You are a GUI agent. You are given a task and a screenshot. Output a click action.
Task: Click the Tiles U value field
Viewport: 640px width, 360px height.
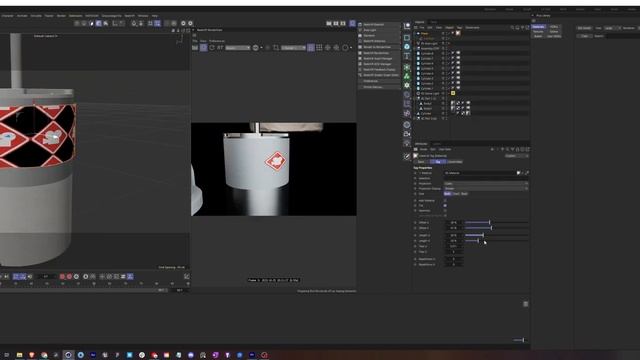click(453, 246)
